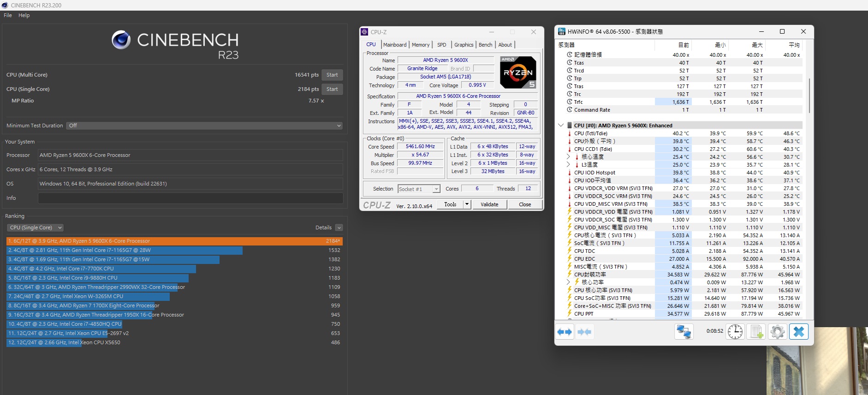This screenshot has height=395, width=868.
Task: Click the 目前 column header in HWiNFO
Action: 673,45
